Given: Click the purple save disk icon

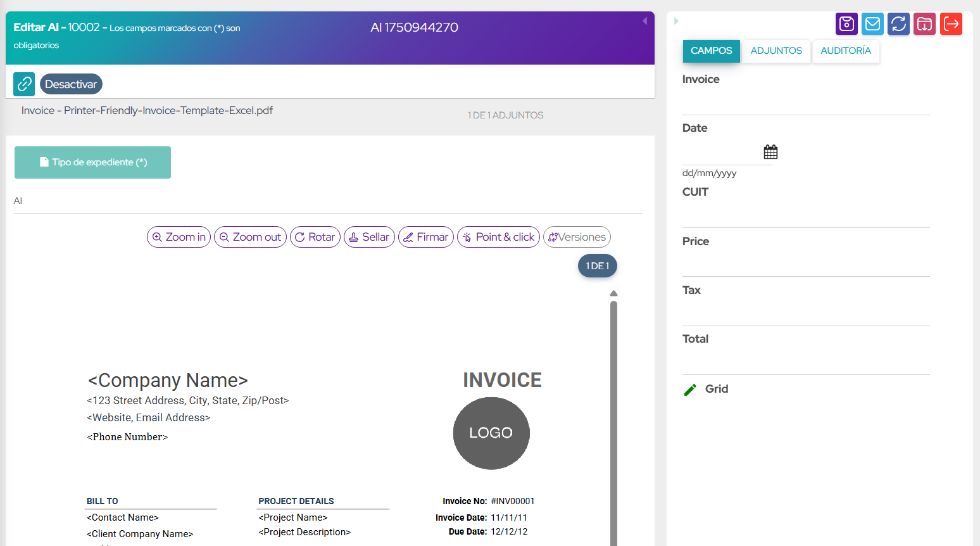Looking at the screenshot, I should pyautogui.click(x=846, y=24).
